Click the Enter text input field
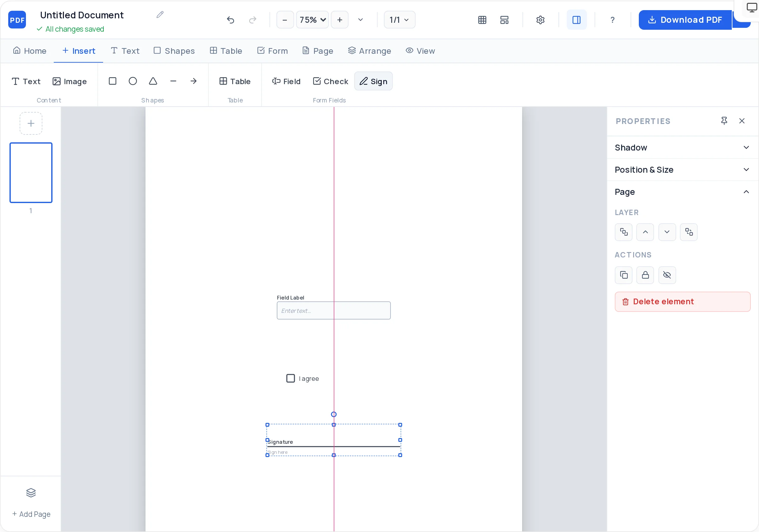Screen dimensions: 759x532 point(334,311)
